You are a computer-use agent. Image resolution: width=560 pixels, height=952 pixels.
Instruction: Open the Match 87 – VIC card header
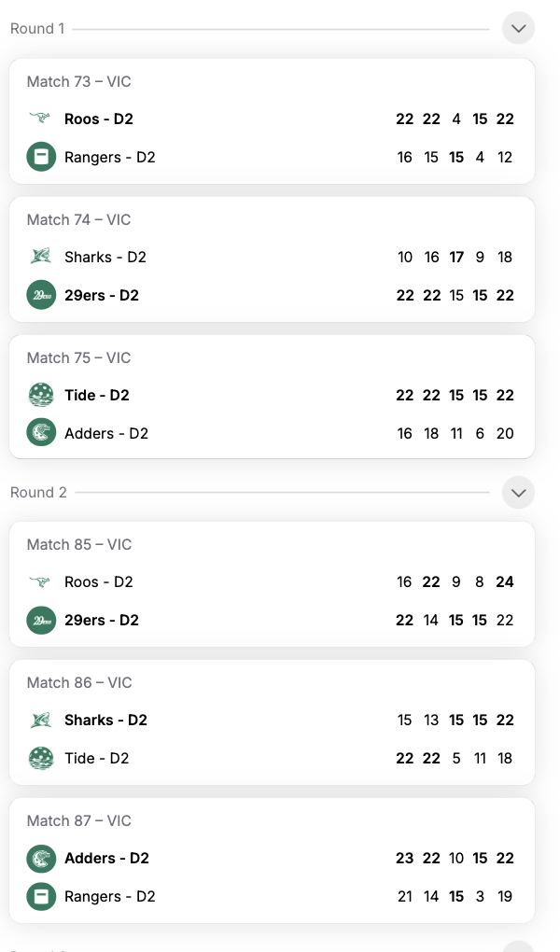pyautogui.click(x=79, y=820)
